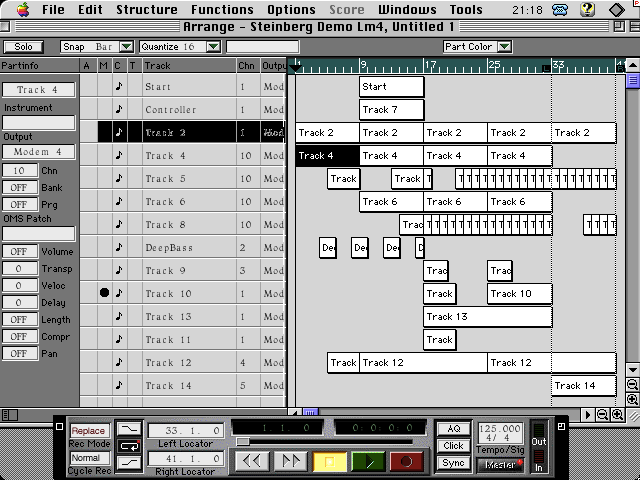Toggle the Cycle loop button

[129, 446]
